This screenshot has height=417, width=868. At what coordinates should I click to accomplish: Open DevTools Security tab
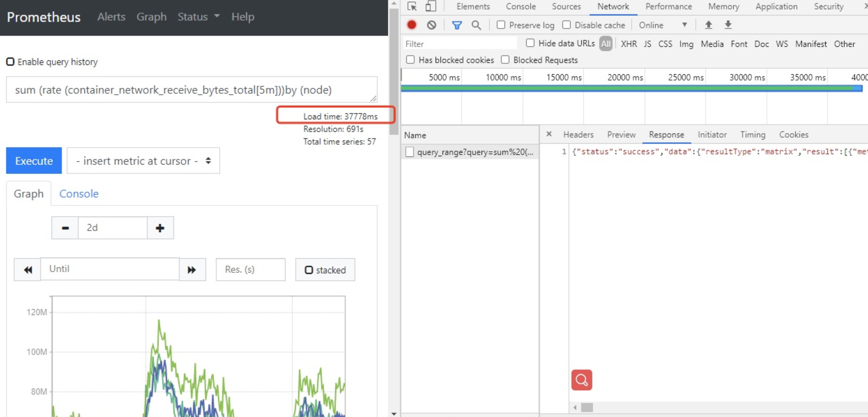(x=828, y=7)
